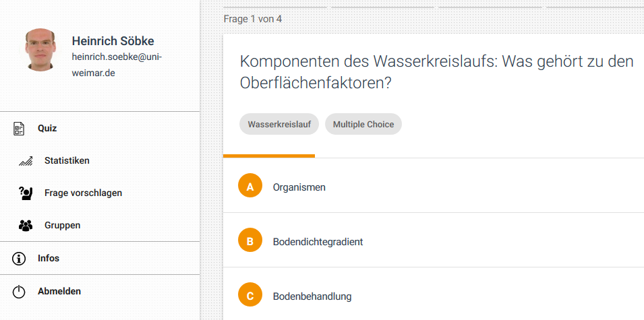Open the Quiz menu entry
The image size is (644, 320).
pyautogui.click(x=47, y=128)
